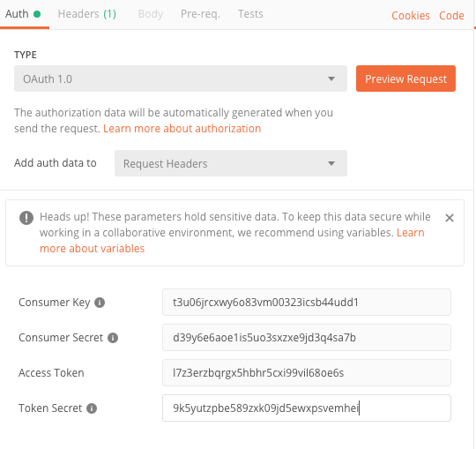Focus the Consumer Secret input field
476x449 pixels.
click(307, 338)
